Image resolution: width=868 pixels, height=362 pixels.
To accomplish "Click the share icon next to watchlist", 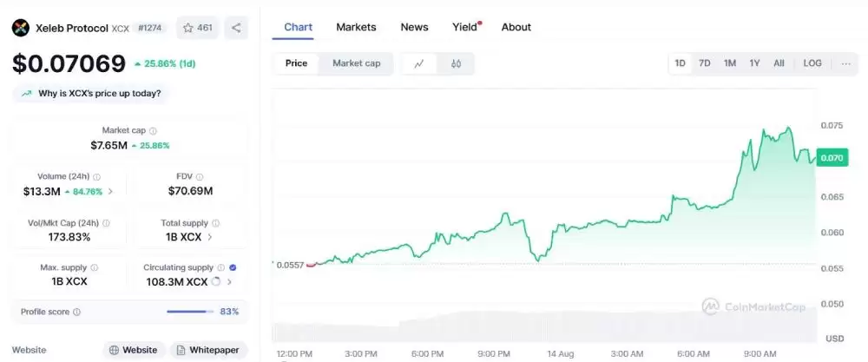I will (x=236, y=28).
